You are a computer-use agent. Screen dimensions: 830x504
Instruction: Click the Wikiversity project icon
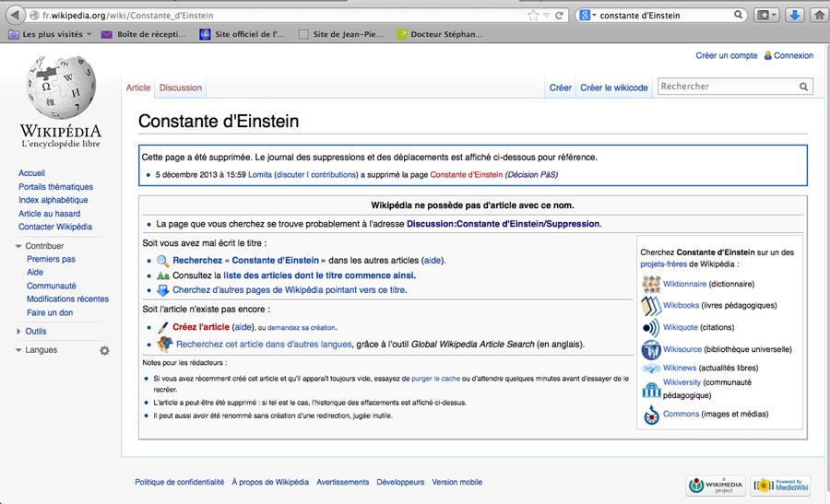(x=651, y=390)
